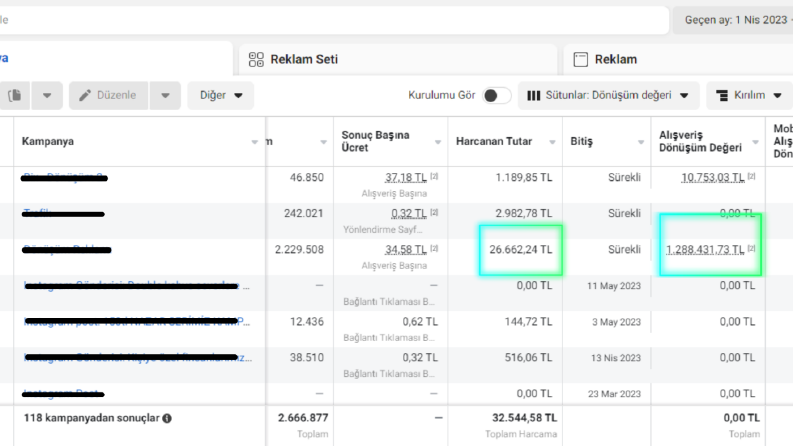Open Alışveriş Dönüşüm Değeri column menu arrow
This screenshot has width=793, height=446.
(755, 142)
